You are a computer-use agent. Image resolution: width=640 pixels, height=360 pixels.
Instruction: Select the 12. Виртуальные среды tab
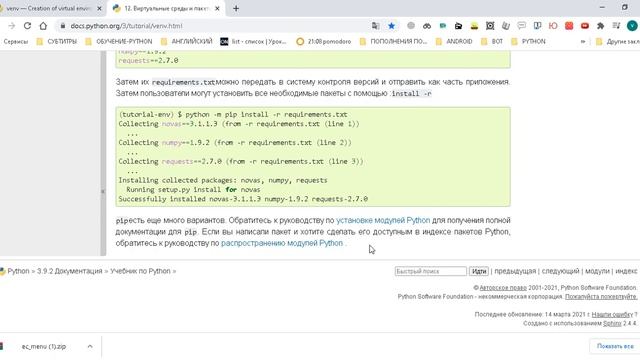tap(166, 8)
